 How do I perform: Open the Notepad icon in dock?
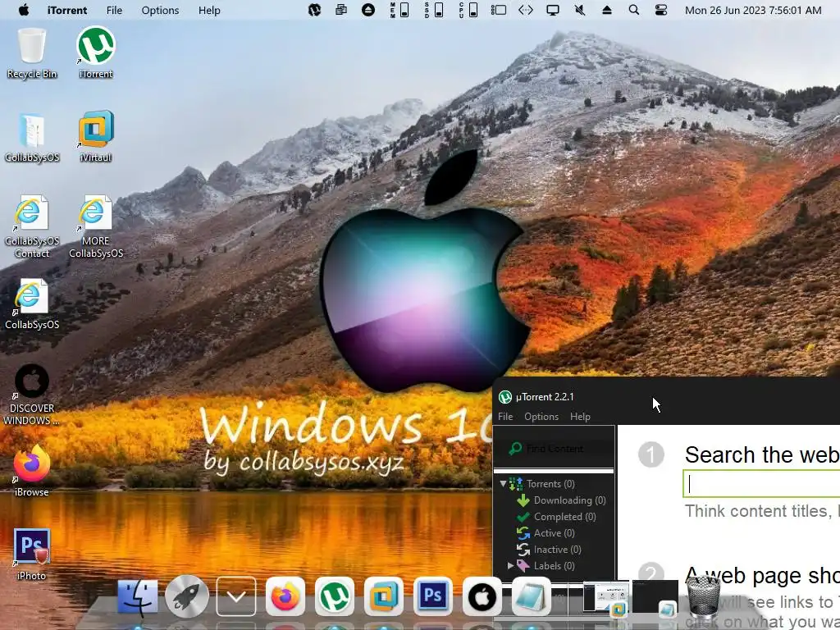coord(532,596)
